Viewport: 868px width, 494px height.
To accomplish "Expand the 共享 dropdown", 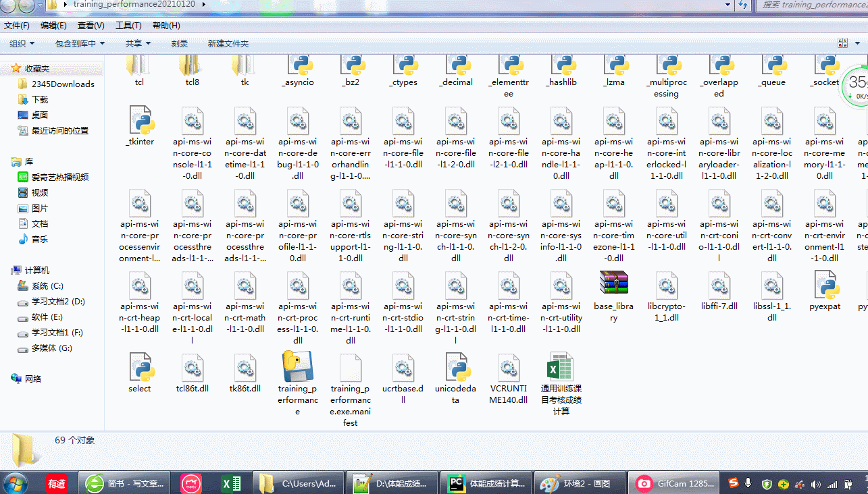I will (x=138, y=43).
